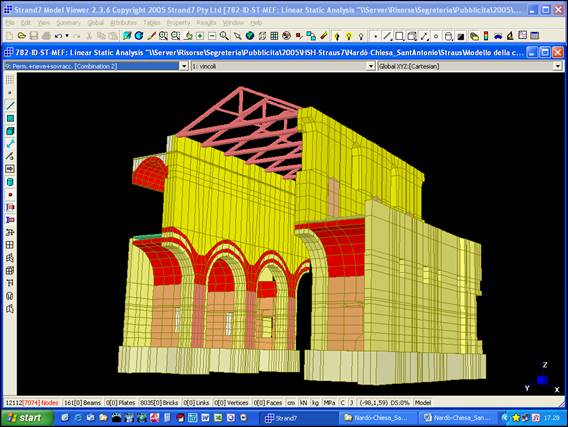Click the plain magnifying glass zoom icon
This screenshot has width=568, height=427.
(x=224, y=36)
